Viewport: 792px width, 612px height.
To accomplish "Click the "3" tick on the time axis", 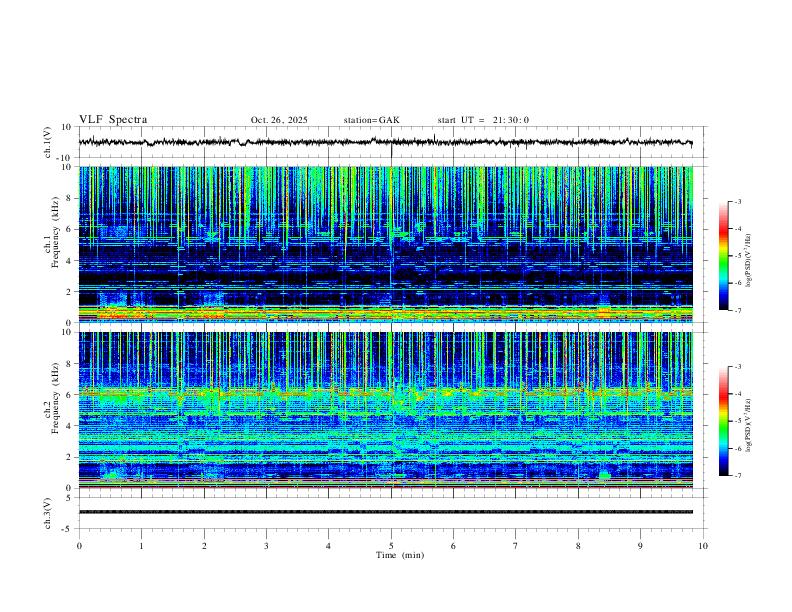I will (266, 546).
